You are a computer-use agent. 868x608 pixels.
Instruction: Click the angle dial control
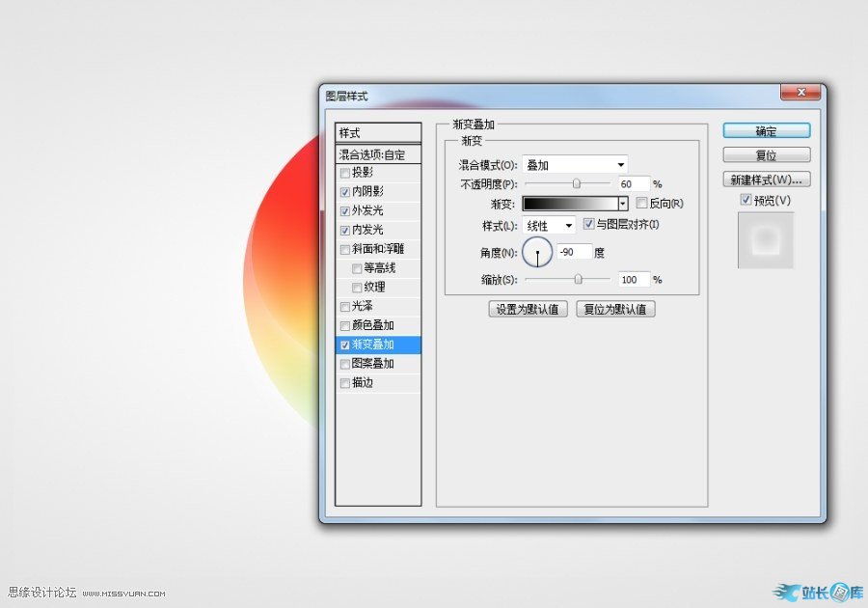[x=537, y=253]
